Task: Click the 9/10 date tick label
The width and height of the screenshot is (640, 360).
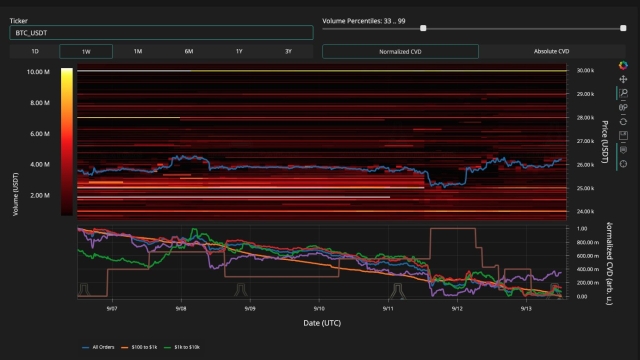Action: (319, 309)
